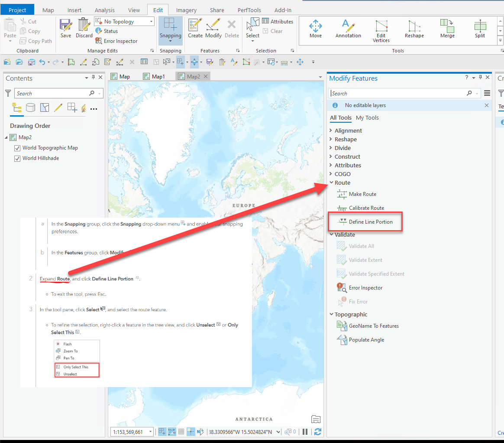Switch to My Tools view
Image resolution: width=504 pixels, height=443 pixels.
(x=368, y=117)
